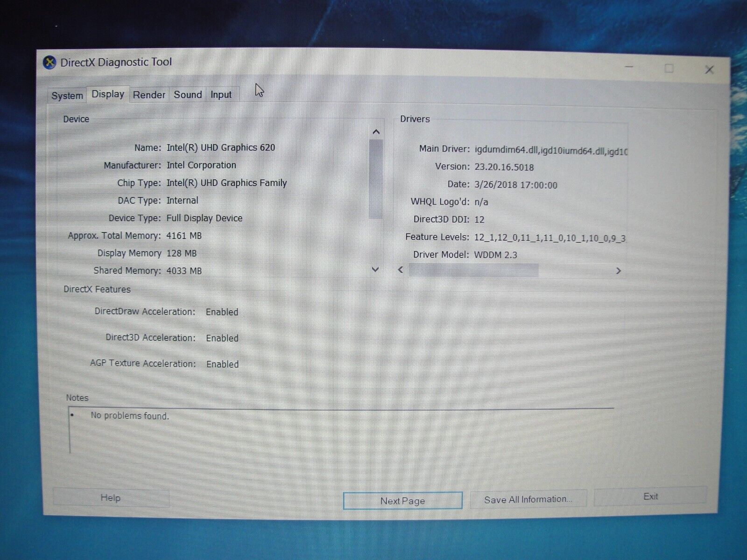Viewport: 747px width, 560px height.
Task: Click shared memory value 4033 MB
Action: point(184,271)
